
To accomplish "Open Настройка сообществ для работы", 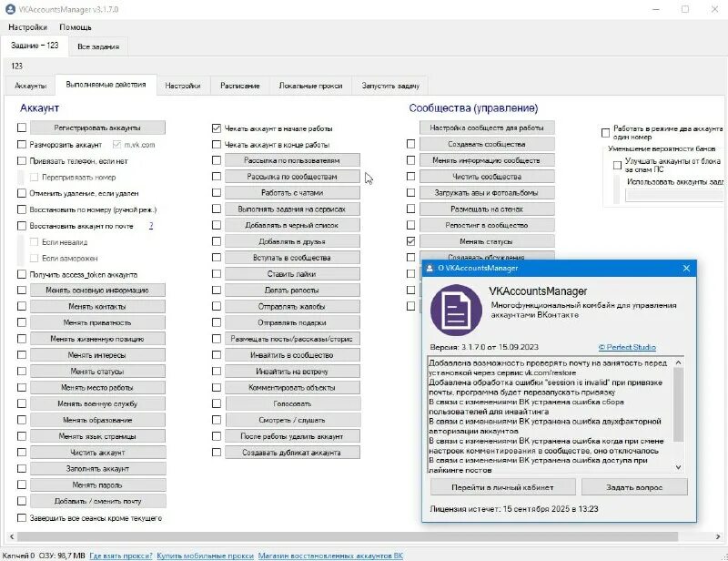I will click(487, 127).
